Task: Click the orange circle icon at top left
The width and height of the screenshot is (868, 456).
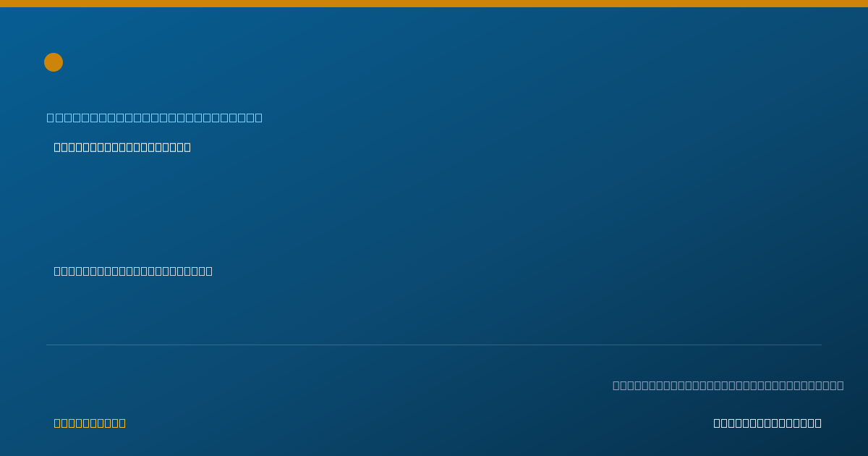Action: 54,62
